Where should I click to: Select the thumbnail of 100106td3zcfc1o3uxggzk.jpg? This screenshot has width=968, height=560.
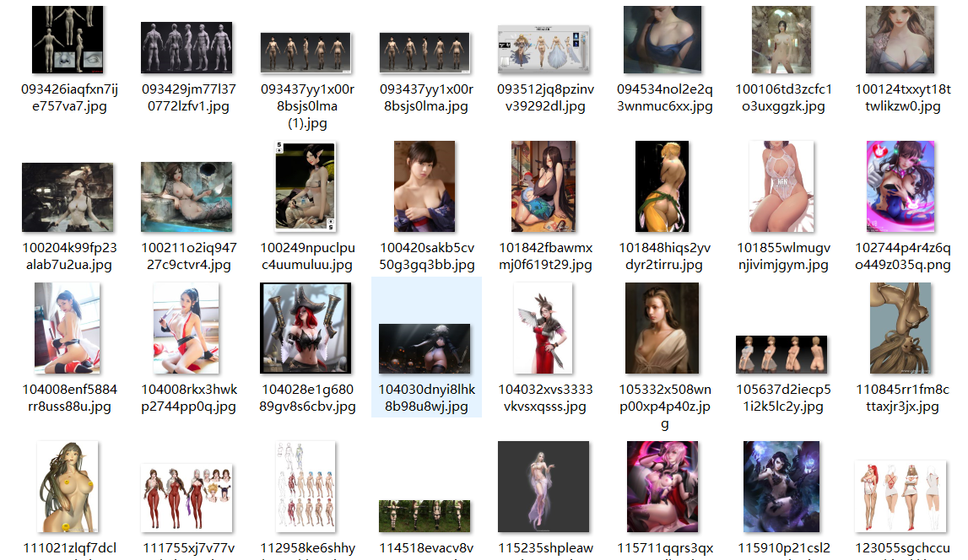[781, 40]
